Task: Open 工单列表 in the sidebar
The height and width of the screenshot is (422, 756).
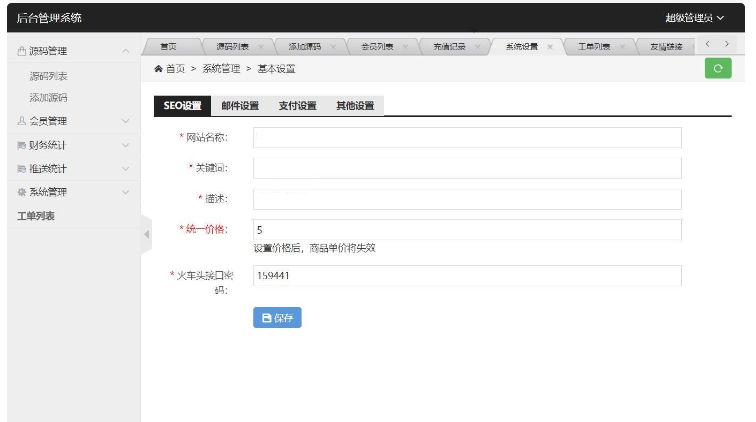Action: [x=36, y=216]
